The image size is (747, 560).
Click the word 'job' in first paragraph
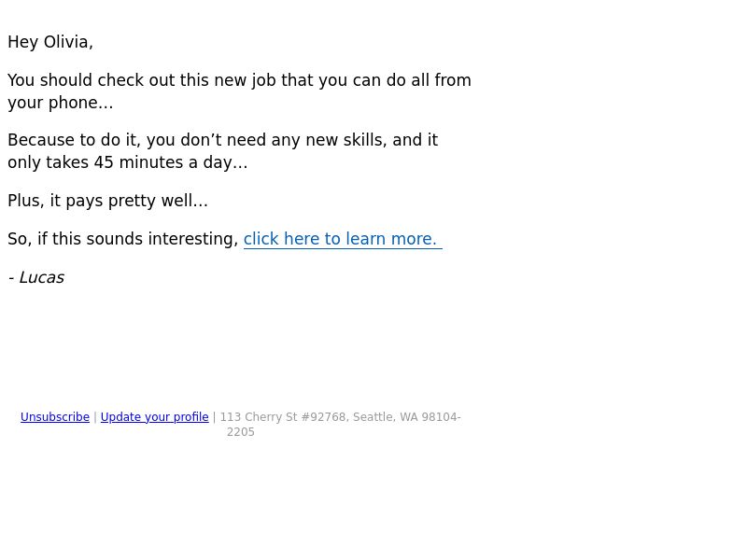[264, 80]
